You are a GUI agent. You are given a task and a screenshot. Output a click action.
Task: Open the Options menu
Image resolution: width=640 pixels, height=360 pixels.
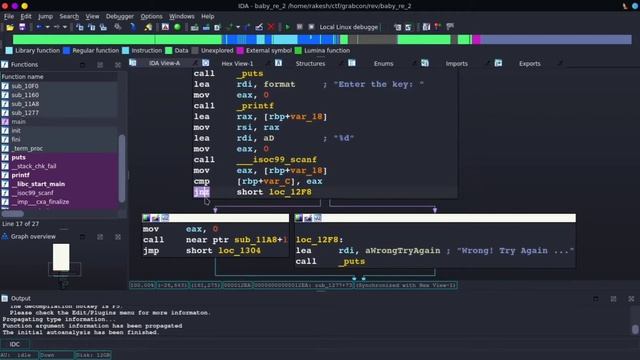click(x=151, y=16)
